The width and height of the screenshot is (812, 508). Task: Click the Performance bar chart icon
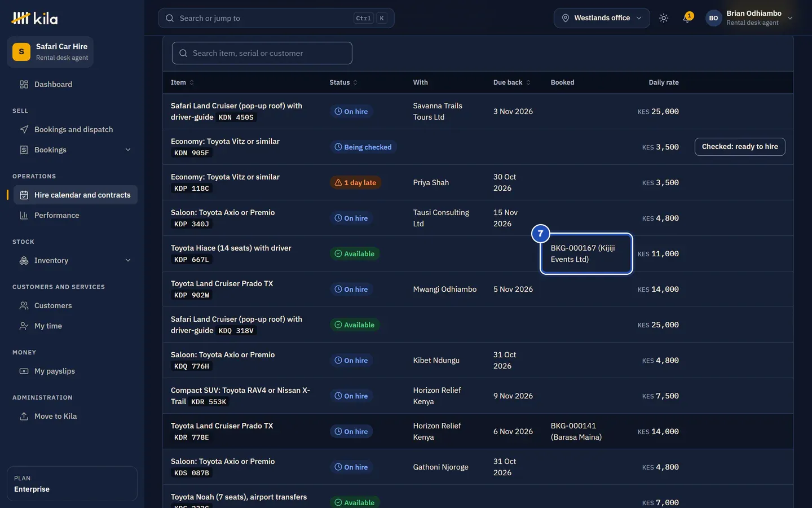(24, 215)
